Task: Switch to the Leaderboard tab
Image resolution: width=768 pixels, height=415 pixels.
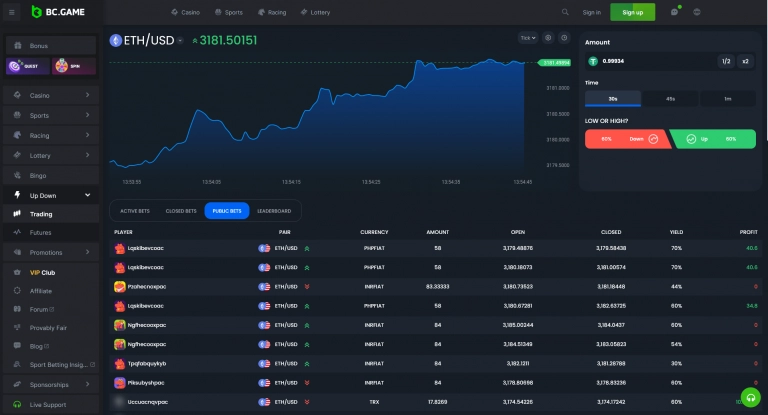Action: 274,211
